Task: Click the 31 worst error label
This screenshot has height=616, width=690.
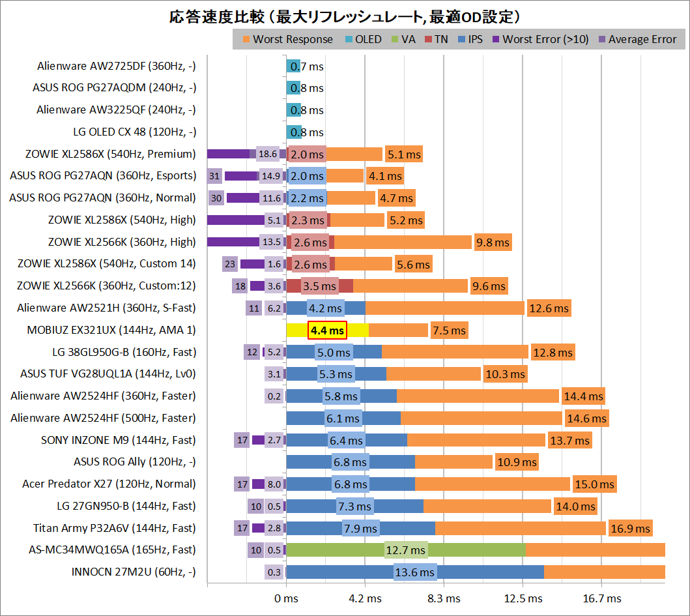Action: click(214, 176)
